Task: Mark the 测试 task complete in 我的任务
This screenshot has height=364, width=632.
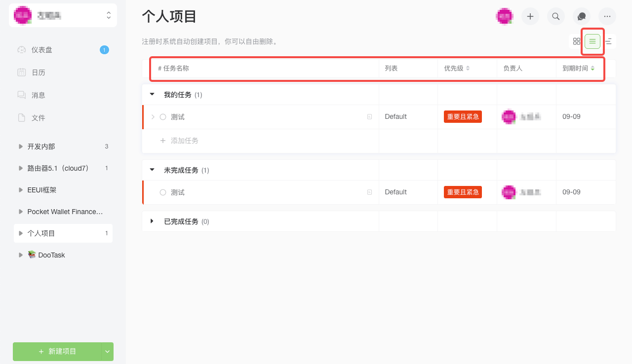Action: [163, 116]
